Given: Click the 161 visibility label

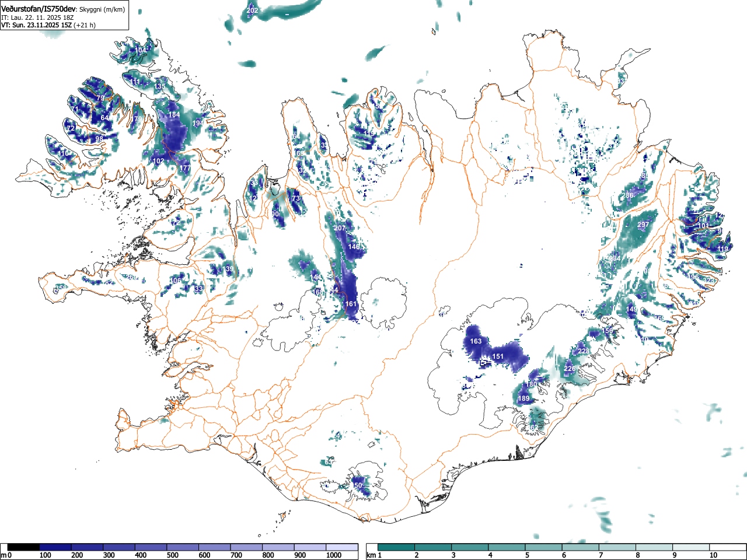Looking at the screenshot, I should click(x=351, y=304).
